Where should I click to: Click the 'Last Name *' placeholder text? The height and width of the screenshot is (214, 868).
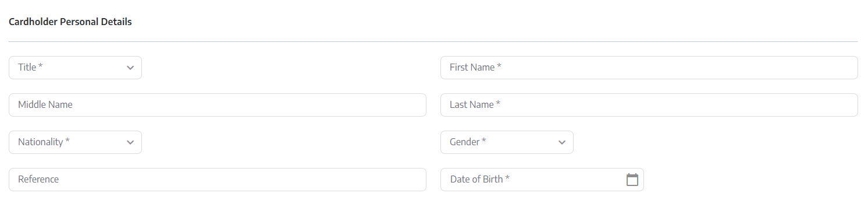click(475, 104)
